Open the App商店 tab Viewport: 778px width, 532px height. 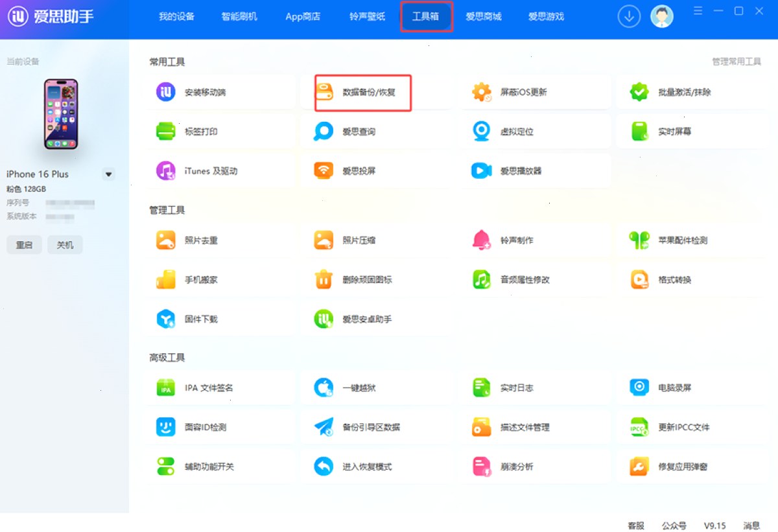click(303, 17)
